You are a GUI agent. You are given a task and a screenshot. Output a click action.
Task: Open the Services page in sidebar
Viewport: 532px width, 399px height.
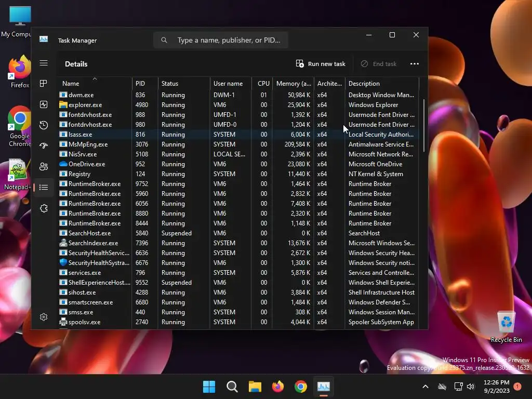44,208
